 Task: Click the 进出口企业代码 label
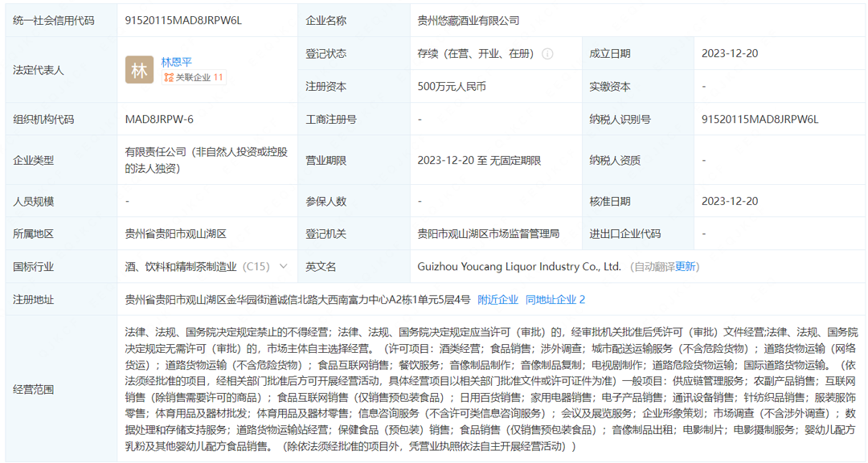(625, 234)
